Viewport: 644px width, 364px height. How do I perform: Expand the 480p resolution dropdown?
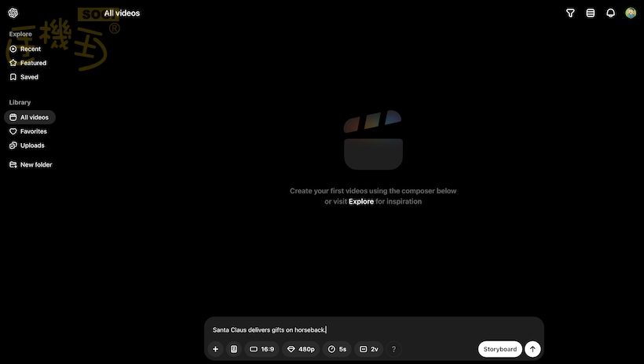point(301,349)
